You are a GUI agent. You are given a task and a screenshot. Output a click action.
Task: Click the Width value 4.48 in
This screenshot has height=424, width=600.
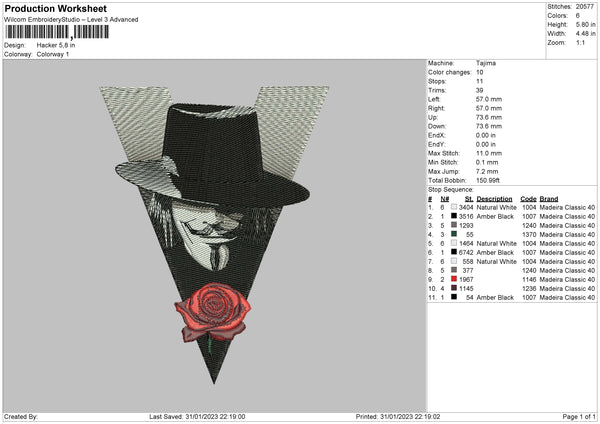[585, 34]
